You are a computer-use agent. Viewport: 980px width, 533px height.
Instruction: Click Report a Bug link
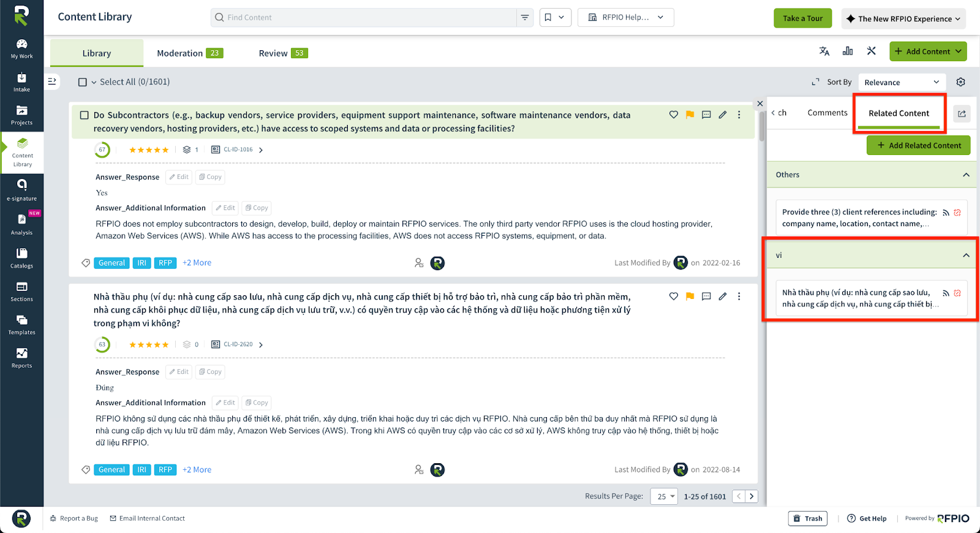(x=73, y=518)
